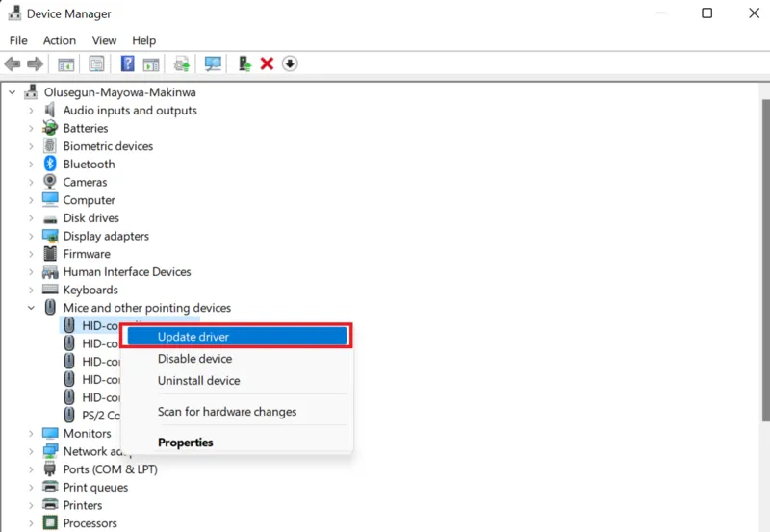Click the Disable device down-arrow icon
770x532 pixels.
pyautogui.click(x=290, y=63)
